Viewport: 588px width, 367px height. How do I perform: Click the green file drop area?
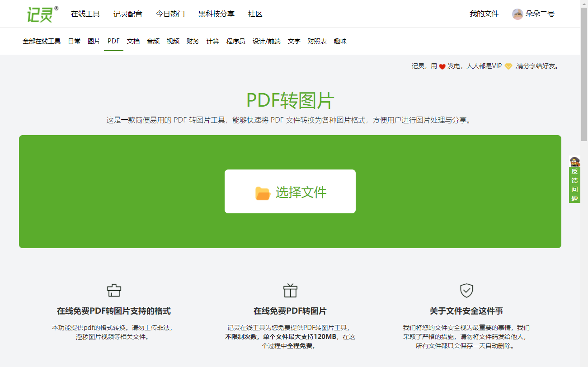290,192
